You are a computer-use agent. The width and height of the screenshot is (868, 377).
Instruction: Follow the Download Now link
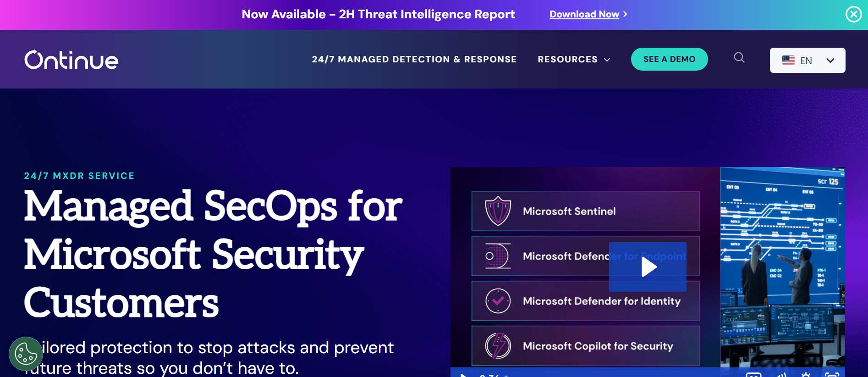pyautogui.click(x=584, y=14)
